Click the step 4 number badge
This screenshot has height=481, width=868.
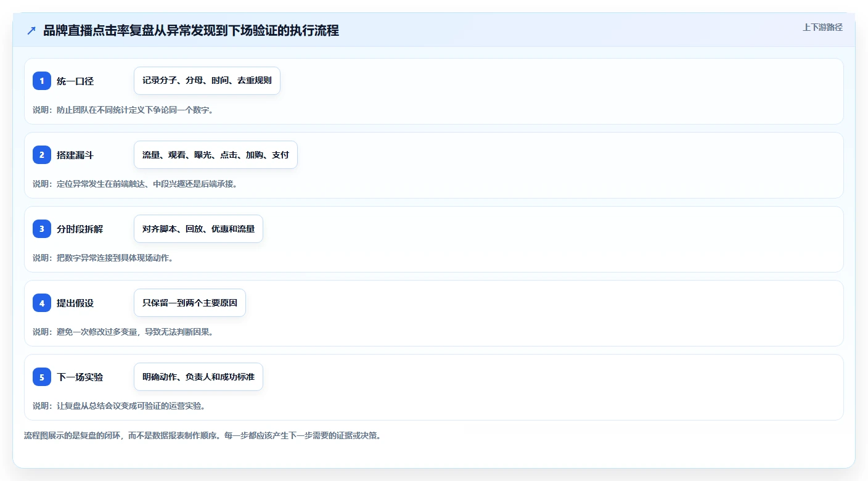tap(42, 303)
